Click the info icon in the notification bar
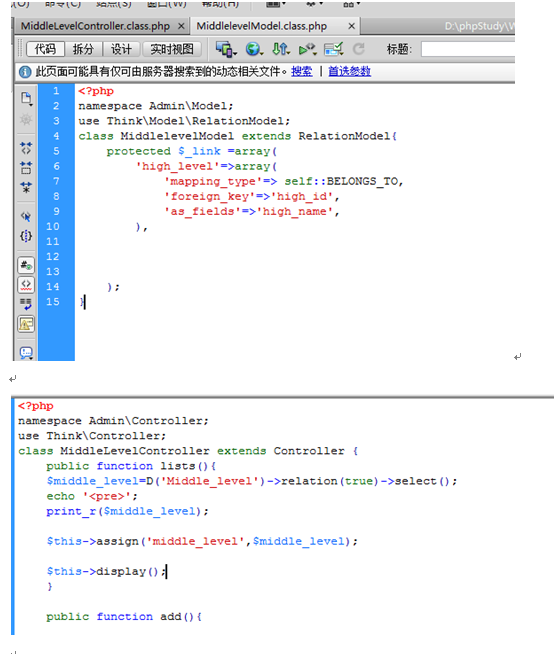Image resolution: width=554 pixels, height=654 pixels. pos(25,72)
